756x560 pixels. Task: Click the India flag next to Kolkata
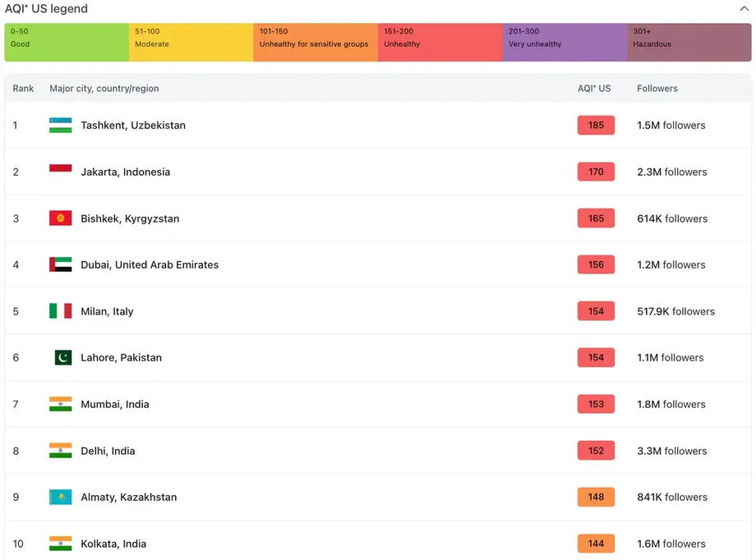pos(60,544)
